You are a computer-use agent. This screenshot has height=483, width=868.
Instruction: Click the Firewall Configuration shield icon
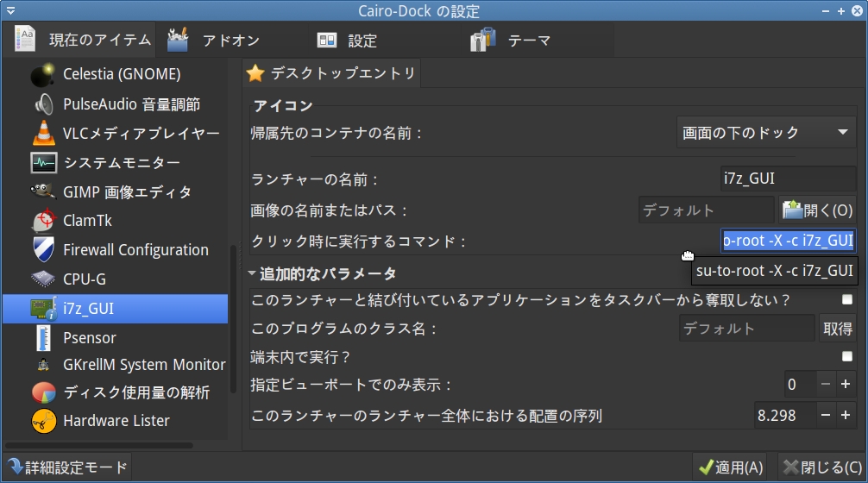point(43,249)
